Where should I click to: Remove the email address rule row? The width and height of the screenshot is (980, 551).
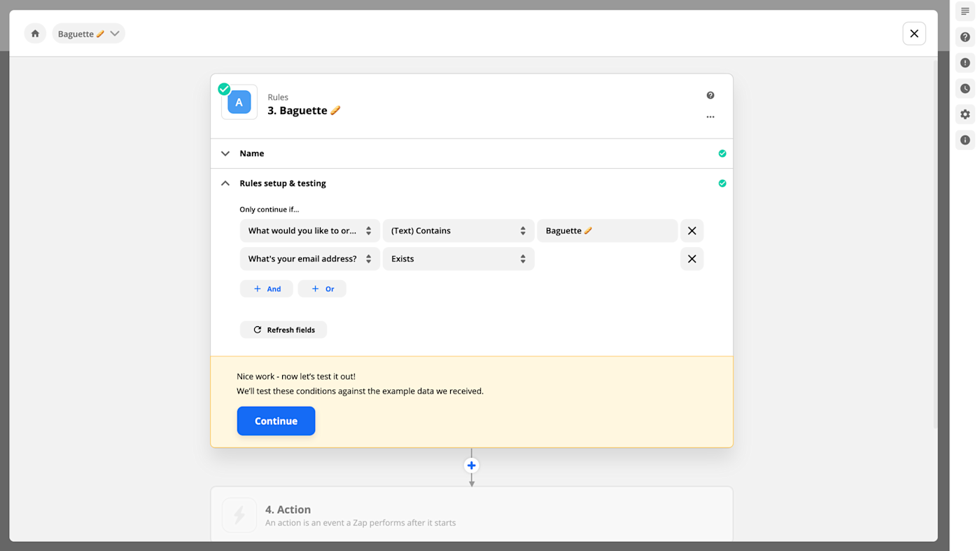692,259
